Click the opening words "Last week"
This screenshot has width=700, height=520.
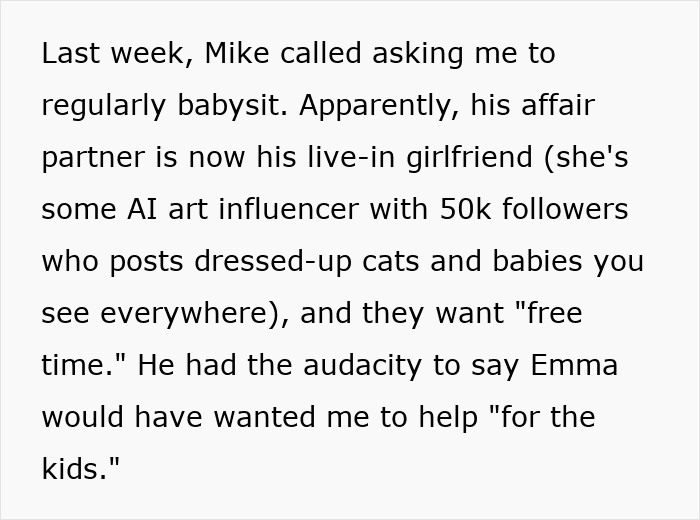coord(110,54)
